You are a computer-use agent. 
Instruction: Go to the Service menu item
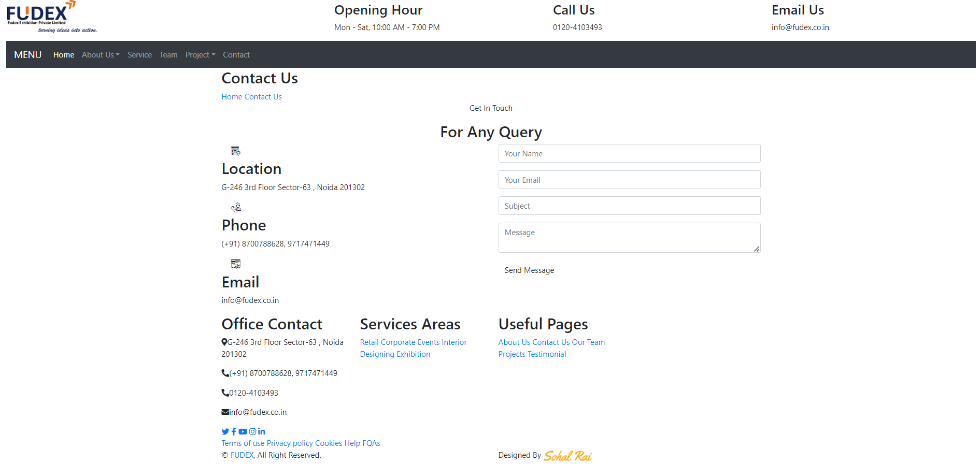point(139,55)
